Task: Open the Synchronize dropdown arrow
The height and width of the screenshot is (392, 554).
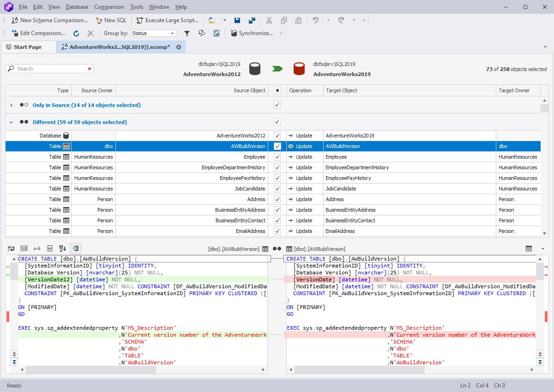Action: coord(281,33)
